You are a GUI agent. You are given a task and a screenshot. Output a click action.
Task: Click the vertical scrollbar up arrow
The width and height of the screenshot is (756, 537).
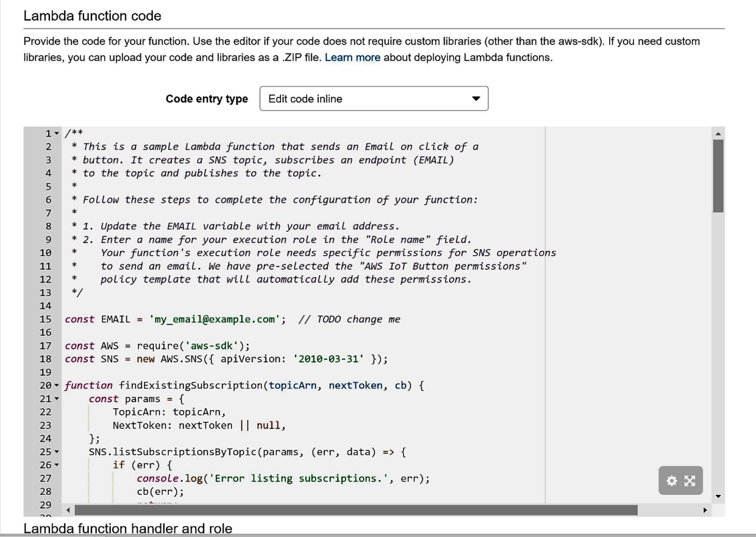click(x=718, y=133)
